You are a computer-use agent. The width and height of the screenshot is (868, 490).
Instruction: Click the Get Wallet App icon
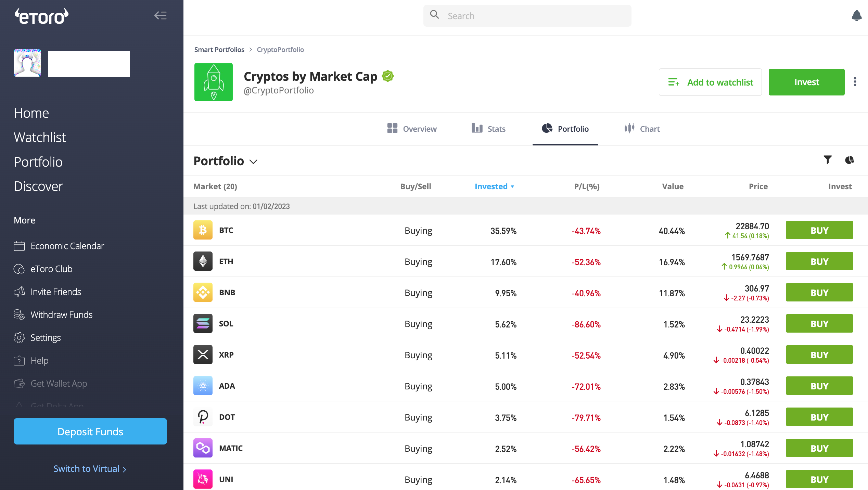(x=19, y=384)
